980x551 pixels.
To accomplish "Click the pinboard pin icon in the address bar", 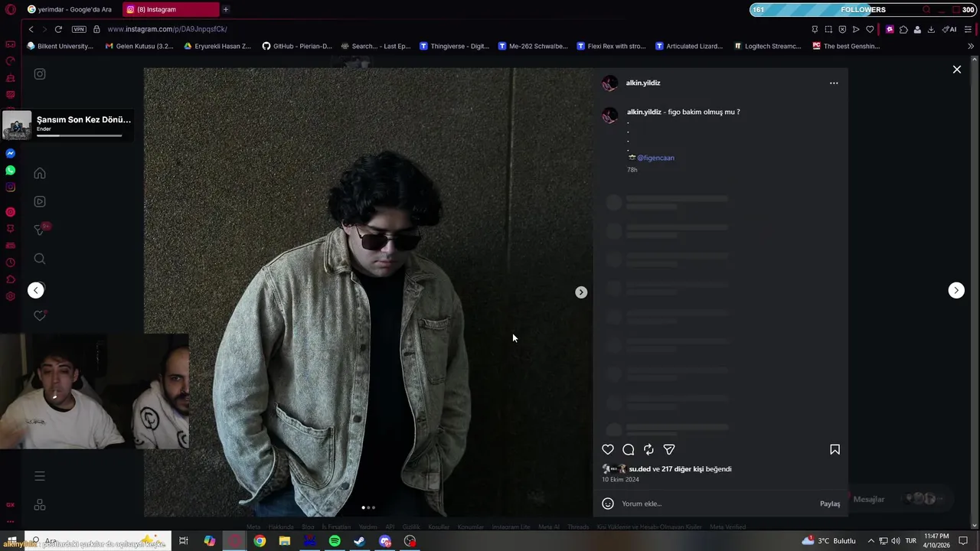I will [815, 29].
